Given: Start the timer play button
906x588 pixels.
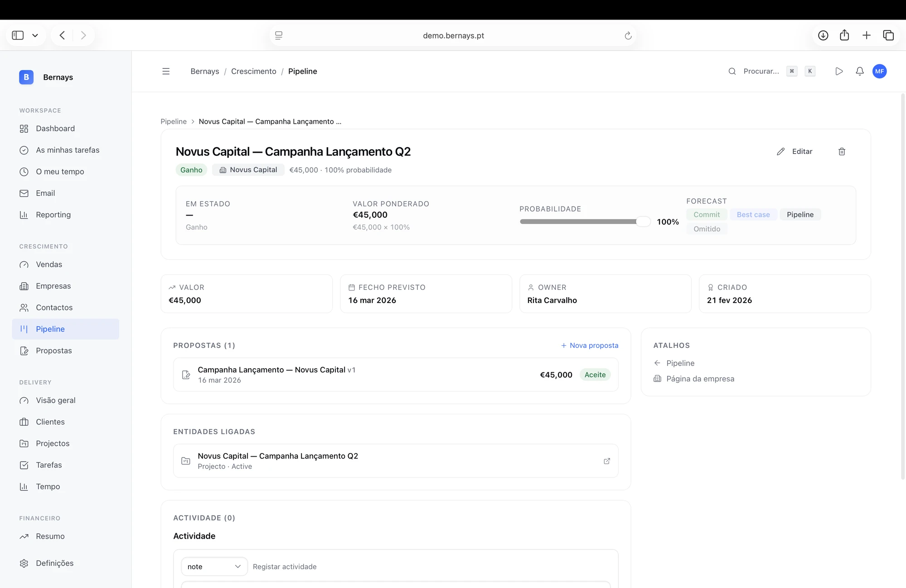Looking at the screenshot, I should [839, 71].
